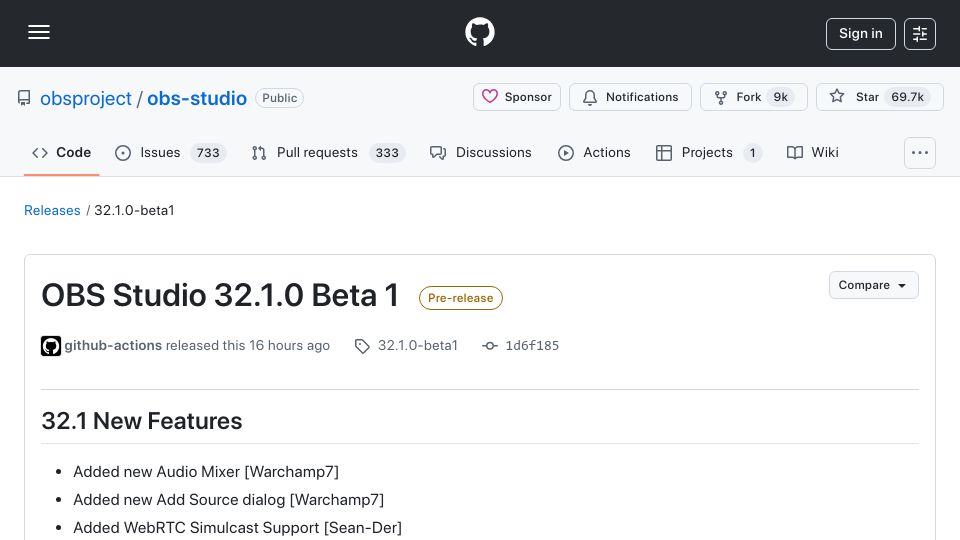Click the commit icon beside 1d6f185
This screenshot has width=960, height=540.
click(490, 346)
